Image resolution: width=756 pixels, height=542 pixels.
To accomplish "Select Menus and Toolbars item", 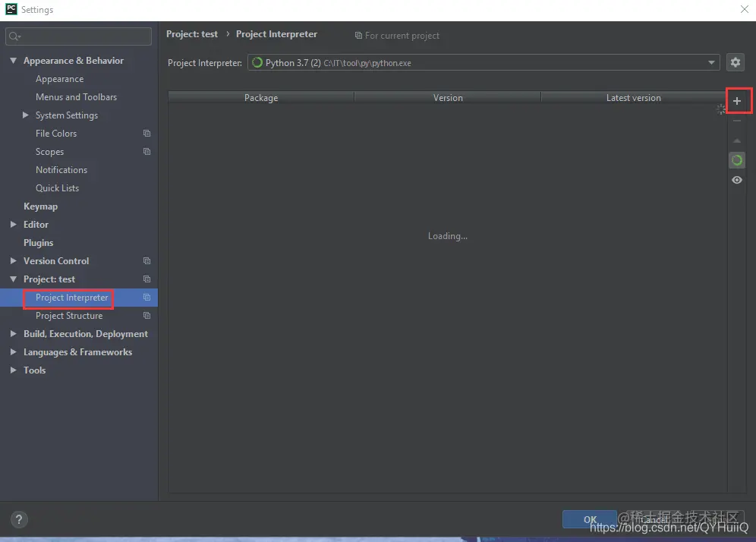I will (76, 97).
